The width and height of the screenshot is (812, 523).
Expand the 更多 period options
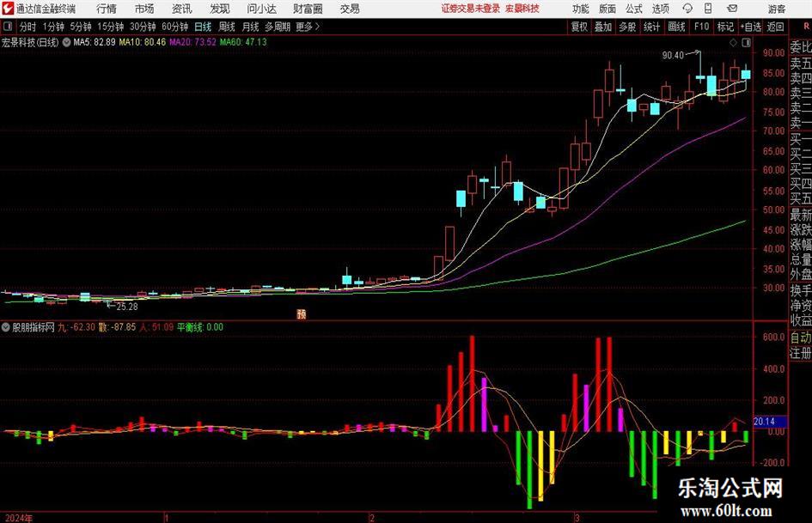pos(308,27)
